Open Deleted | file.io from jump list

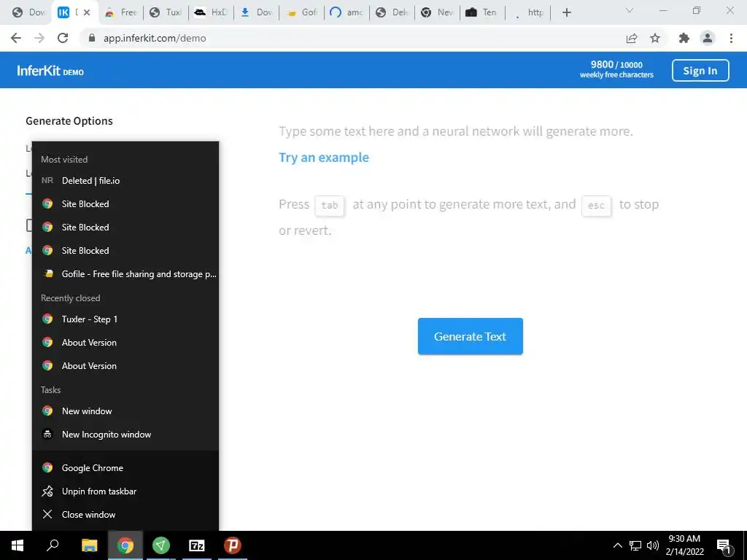click(x=125, y=181)
